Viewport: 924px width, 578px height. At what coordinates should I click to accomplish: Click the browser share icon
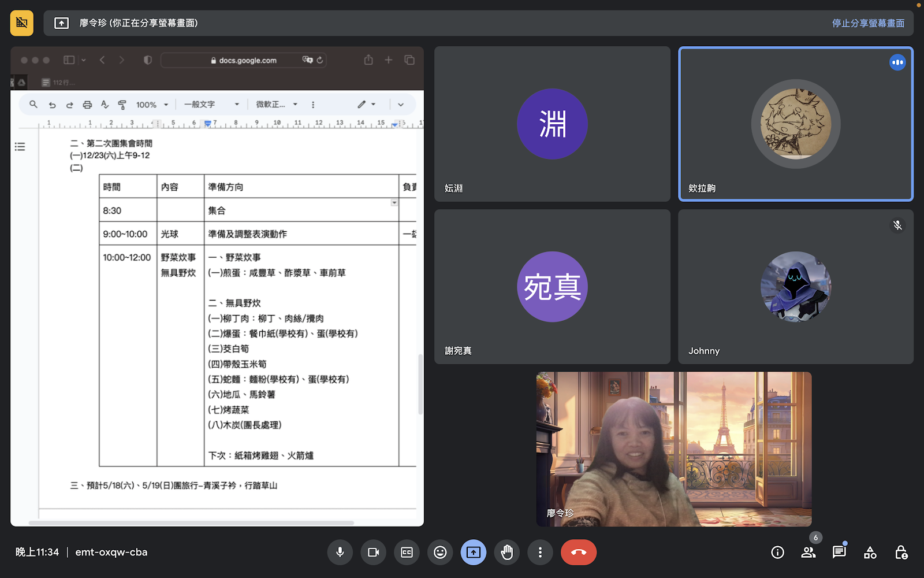(x=368, y=60)
